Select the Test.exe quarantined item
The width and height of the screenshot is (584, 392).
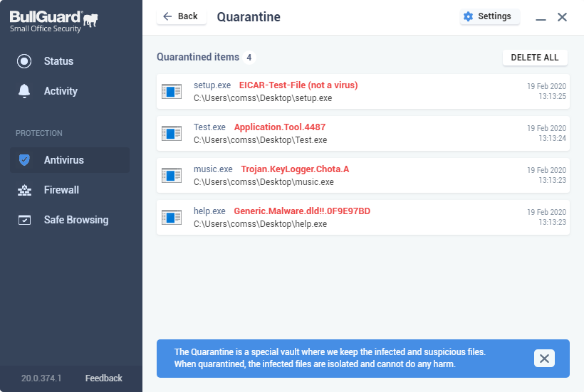click(363, 133)
